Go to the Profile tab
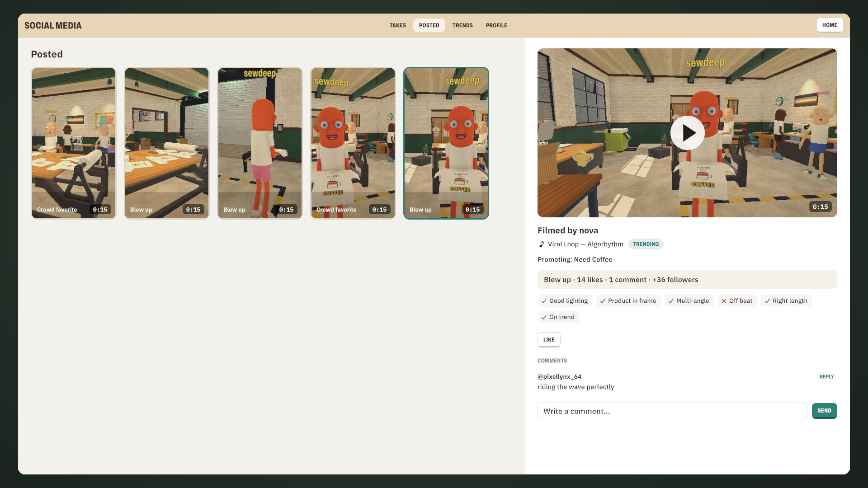This screenshot has width=868, height=488. [x=496, y=25]
